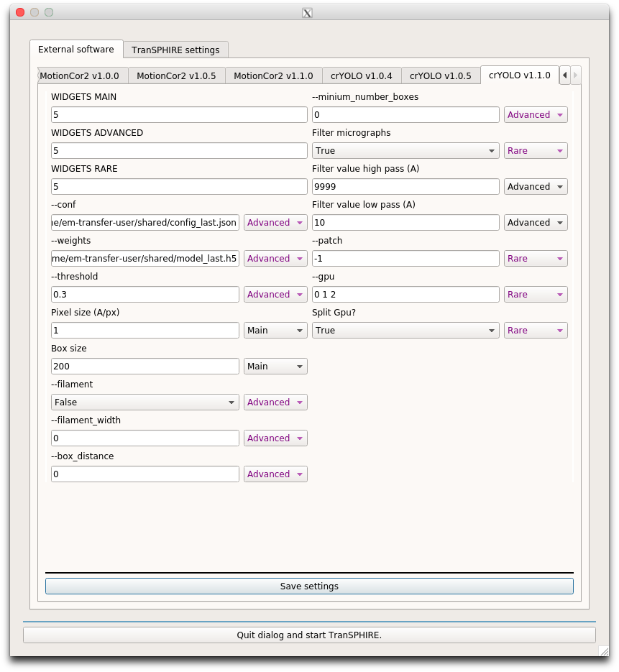Open the Rare dropdown next to --patch
The image size is (619, 672).
click(536, 258)
